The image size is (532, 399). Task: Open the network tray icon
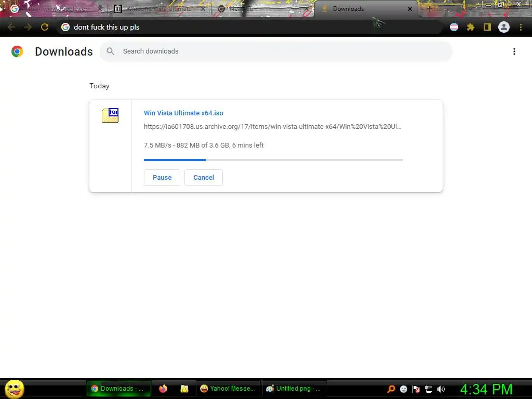pyautogui.click(x=429, y=389)
